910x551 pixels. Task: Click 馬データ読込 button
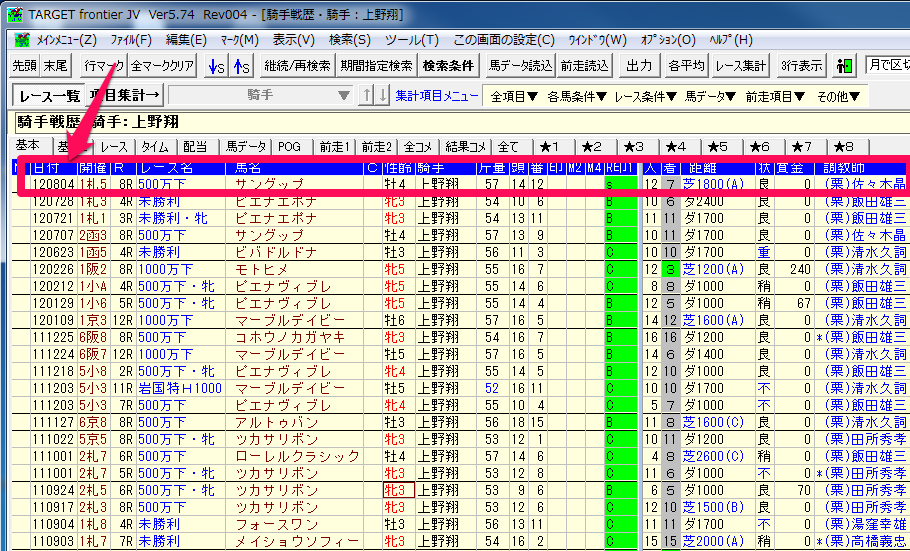pyautogui.click(x=519, y=66)
